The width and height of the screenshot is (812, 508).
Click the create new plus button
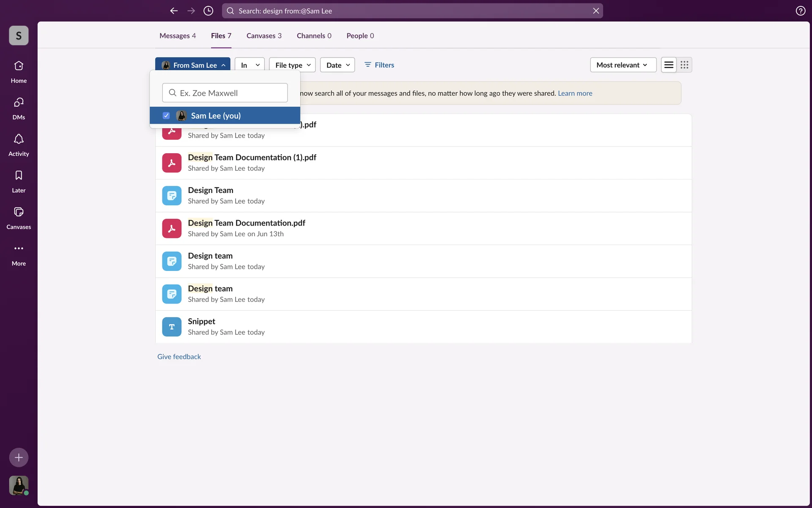pos(19,457)
